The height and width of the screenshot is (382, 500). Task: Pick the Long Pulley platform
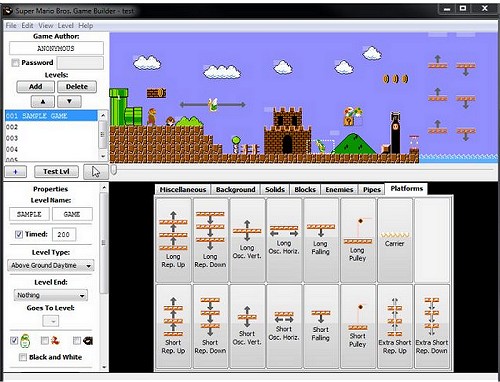[358, 240]
